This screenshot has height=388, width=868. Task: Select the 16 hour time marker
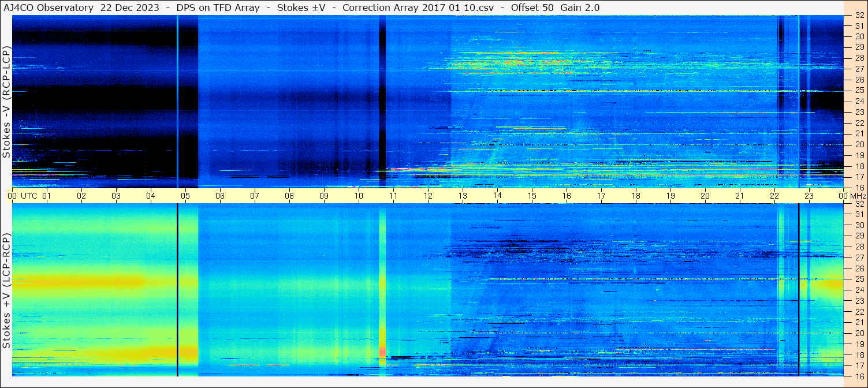click(x=567, y=196)
